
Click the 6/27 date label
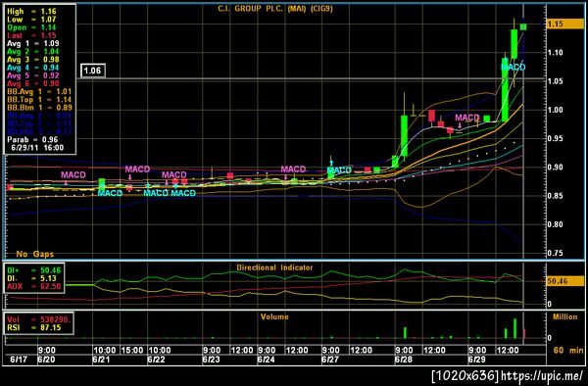pos(330,360)
